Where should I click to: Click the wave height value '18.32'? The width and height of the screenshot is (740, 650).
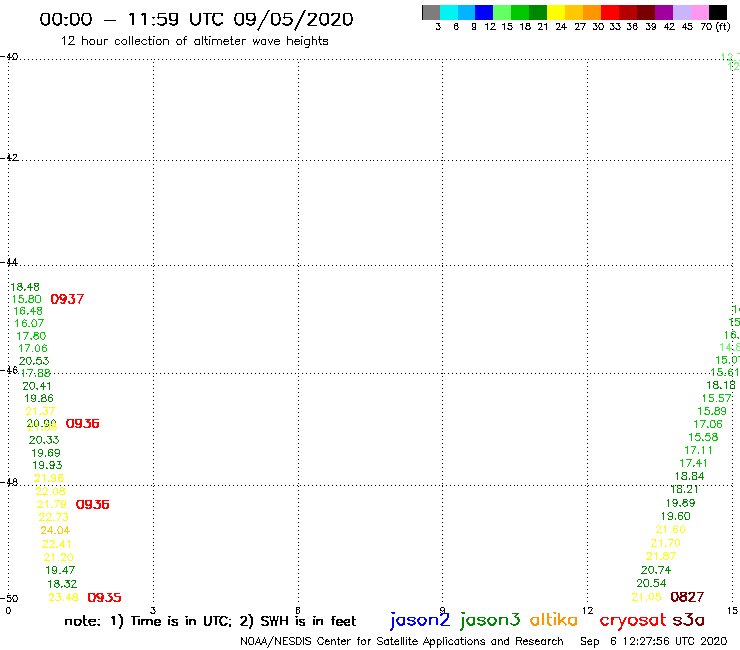pos(62,583)
